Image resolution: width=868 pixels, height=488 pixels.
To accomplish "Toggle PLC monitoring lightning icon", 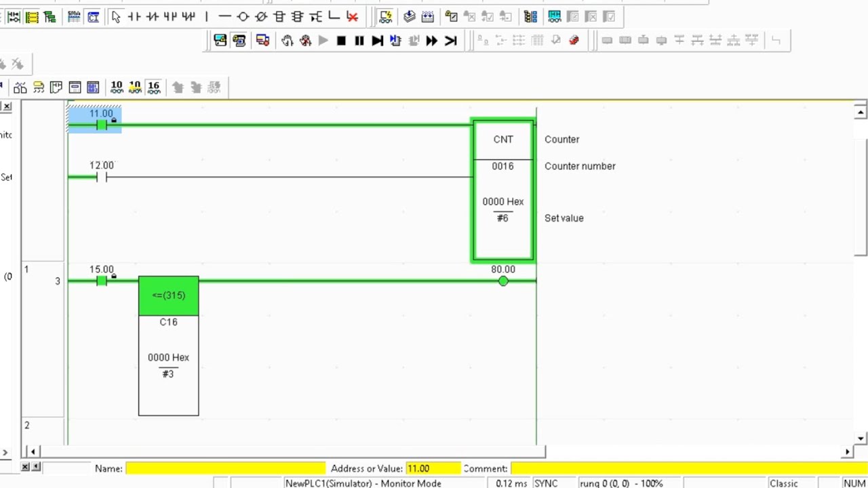I will (386, 17).
